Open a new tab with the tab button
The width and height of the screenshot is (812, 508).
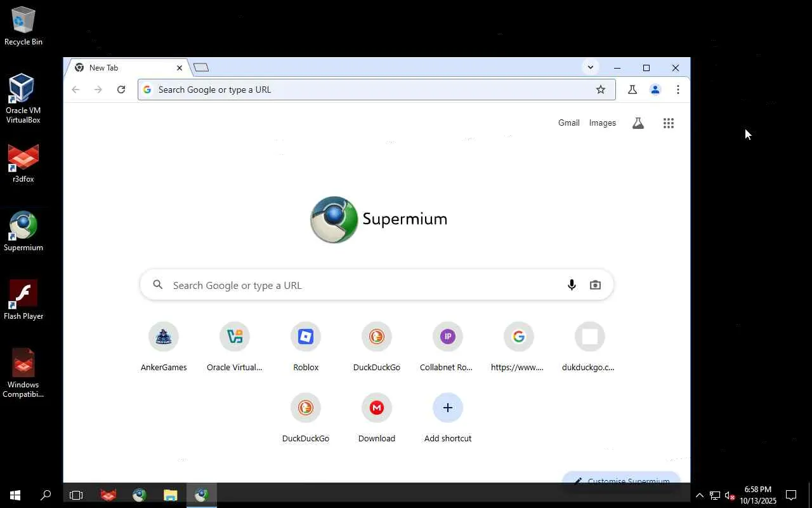[201, 68]
